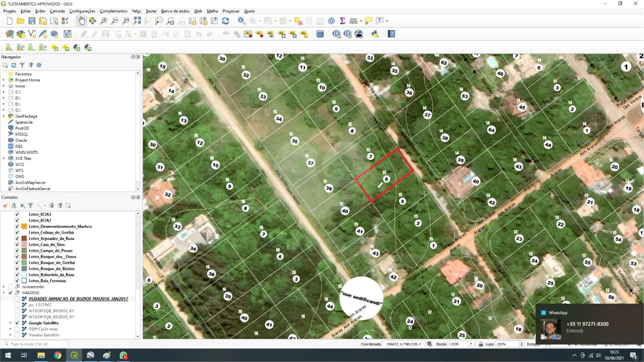Click the database DB Manager icon
The height and width of the screenshot is (362, 644).
[320, 34]
